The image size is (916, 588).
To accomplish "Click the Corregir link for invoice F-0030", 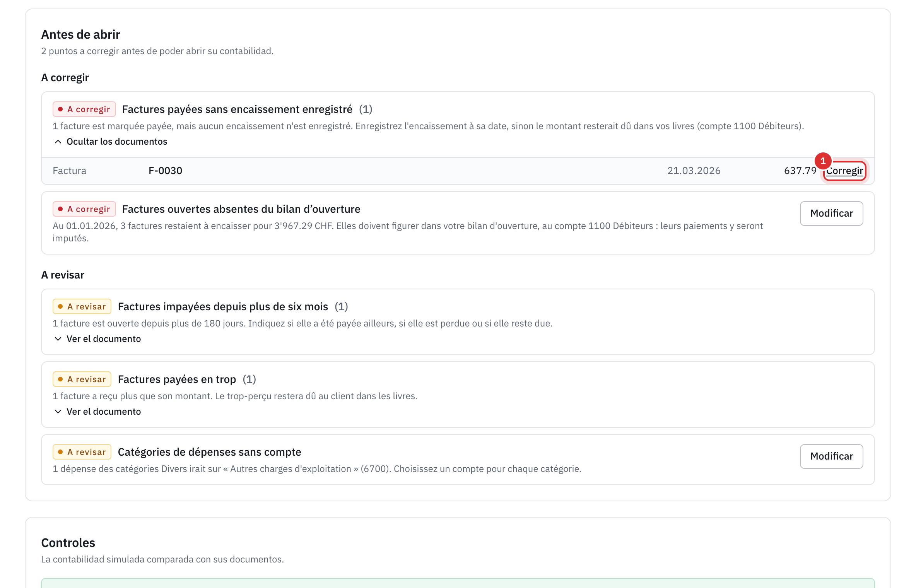I will pos(844,171).
